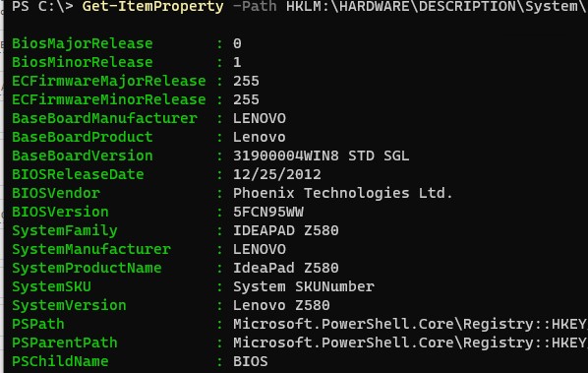The height and width of the screenshot is (373, 588).
Task: Click the SystemVersion value Lenovo Z580
Action: coord(281,305)
